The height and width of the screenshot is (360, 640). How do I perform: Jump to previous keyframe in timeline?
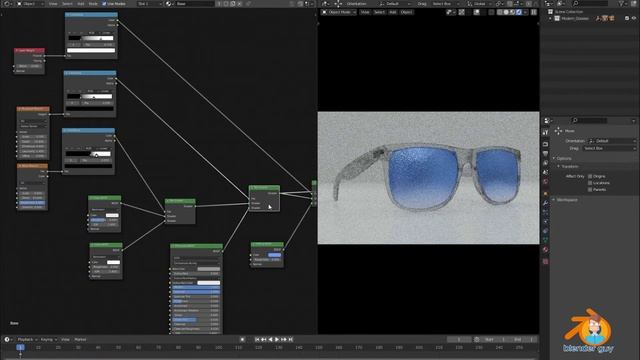pos(263,340)
